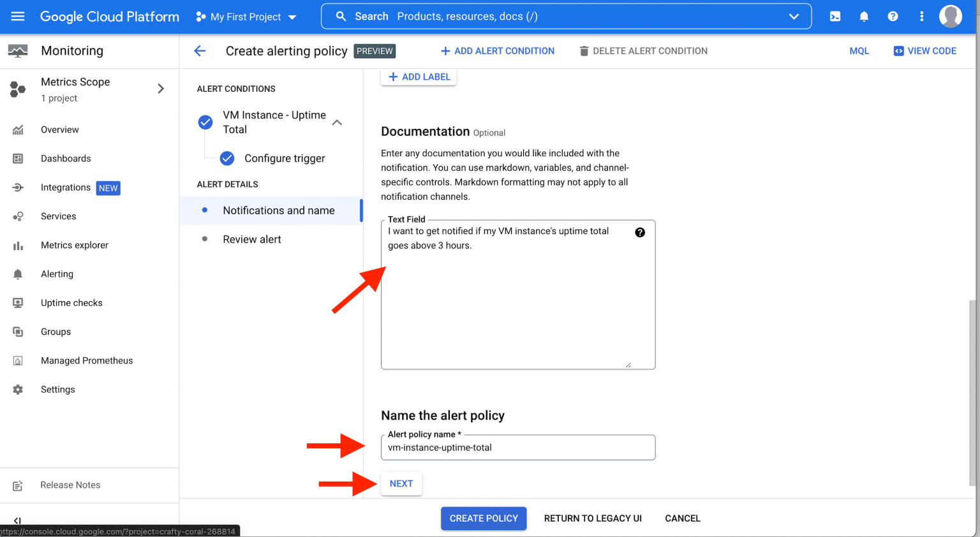Click the My First Project hexagon icon
Viewport: 980px width, 537px height.
tap(200, 17)
